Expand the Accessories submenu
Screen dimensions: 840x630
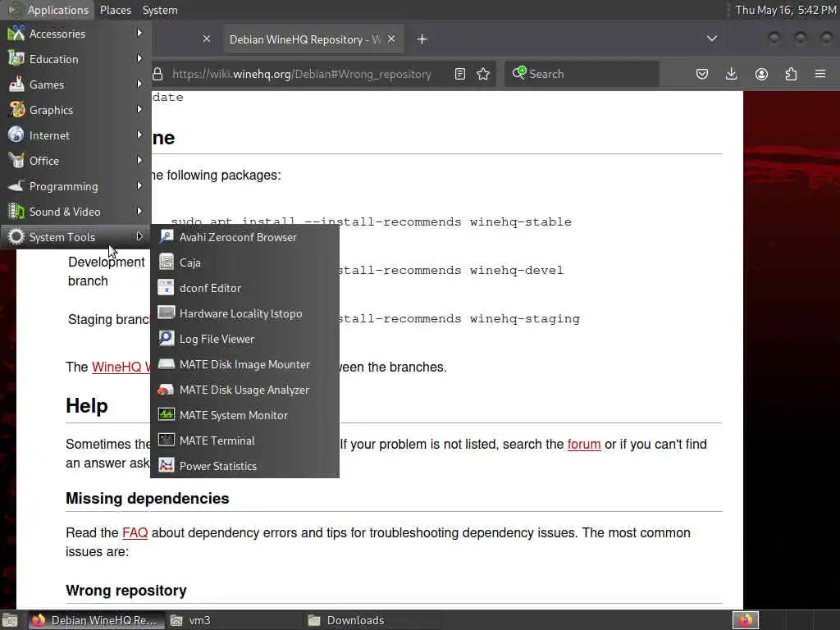pos(75,34)
